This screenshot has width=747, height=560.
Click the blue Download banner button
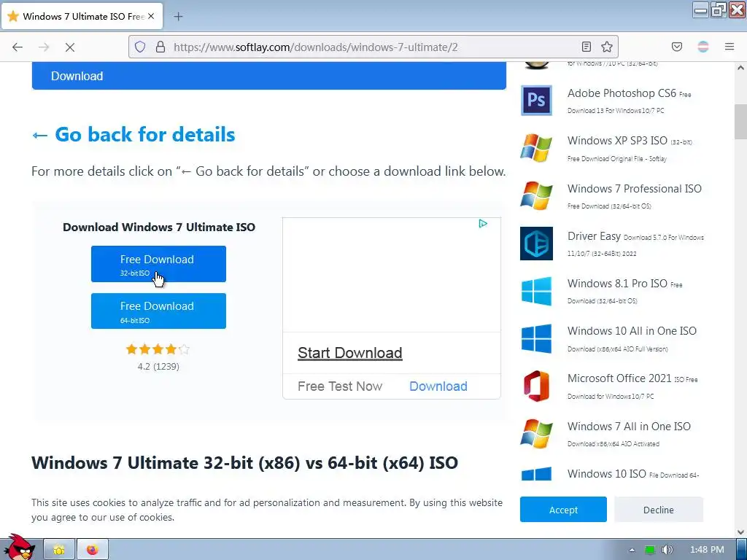[x=268, y=76]
